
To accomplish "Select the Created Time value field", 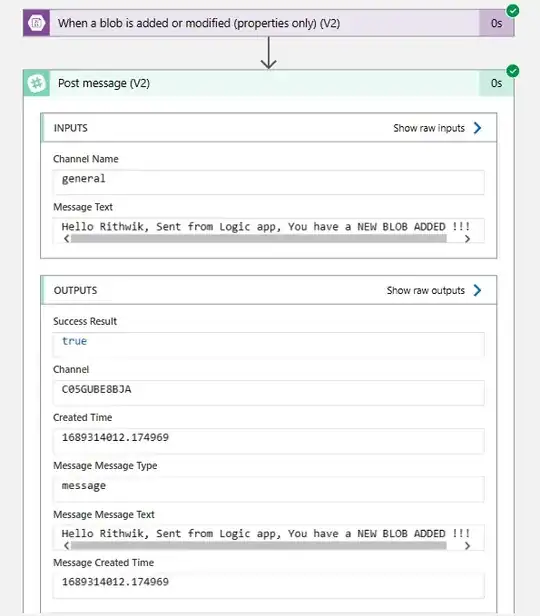I will coord(269,441).
